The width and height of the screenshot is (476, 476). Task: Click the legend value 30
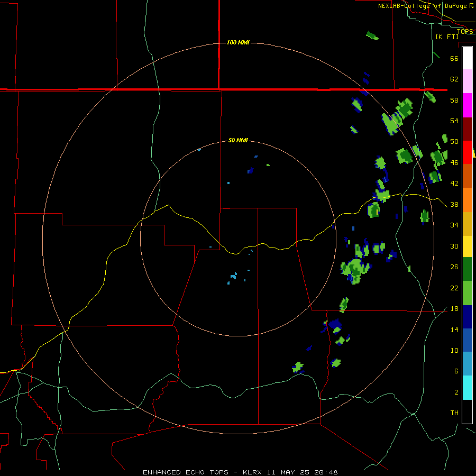pyautogui.click(x=454, y=246)
